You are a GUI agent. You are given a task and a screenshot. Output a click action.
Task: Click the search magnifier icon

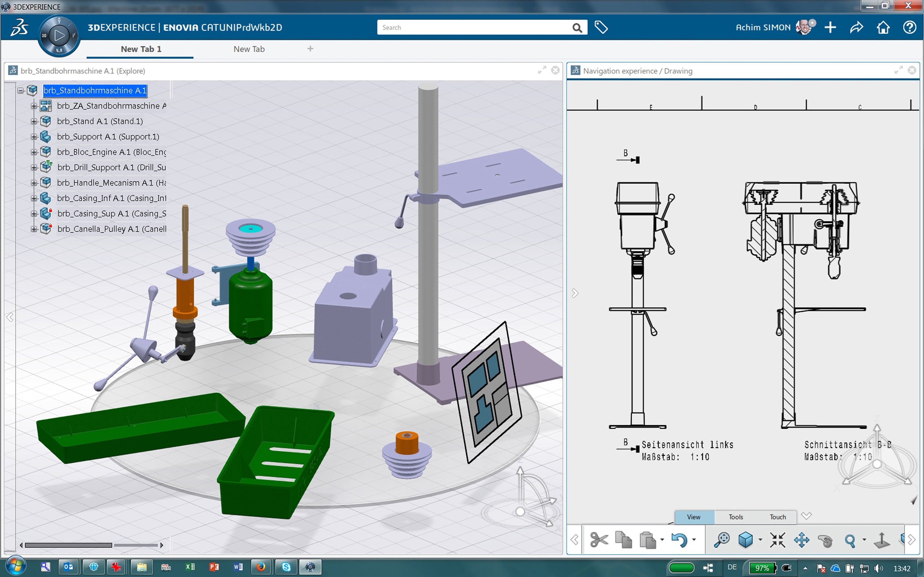tap(577, 28)
